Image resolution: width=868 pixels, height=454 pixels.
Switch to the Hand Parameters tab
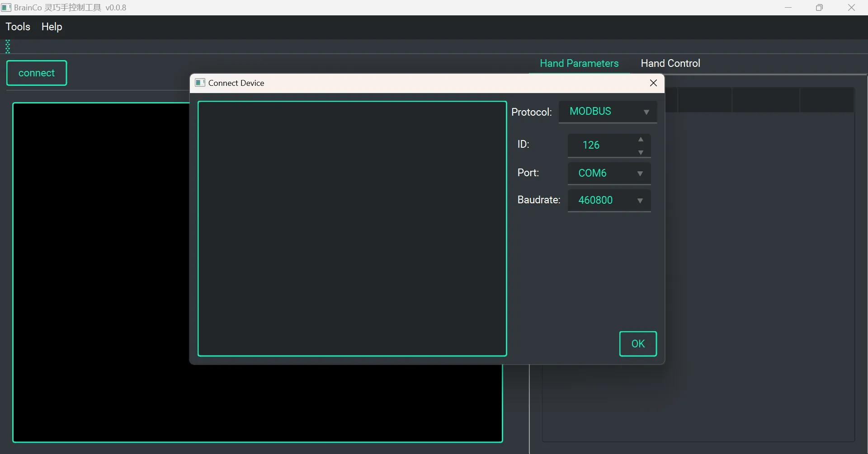click(x=579, y=63)
